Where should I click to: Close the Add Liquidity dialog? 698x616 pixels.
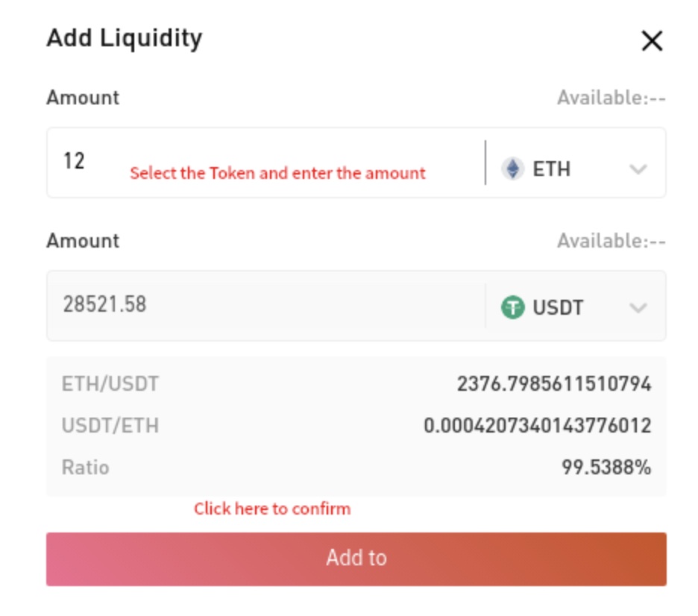[652, 42]
